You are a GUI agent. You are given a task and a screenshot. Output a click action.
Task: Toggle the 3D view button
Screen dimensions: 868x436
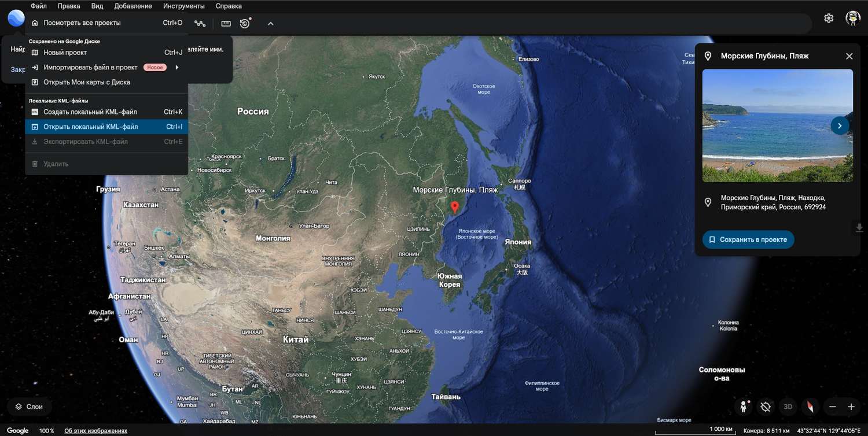coord(788,407)
